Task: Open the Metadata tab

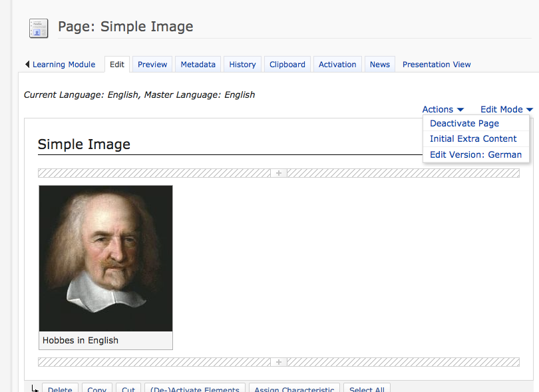Action: click(198, 65)
